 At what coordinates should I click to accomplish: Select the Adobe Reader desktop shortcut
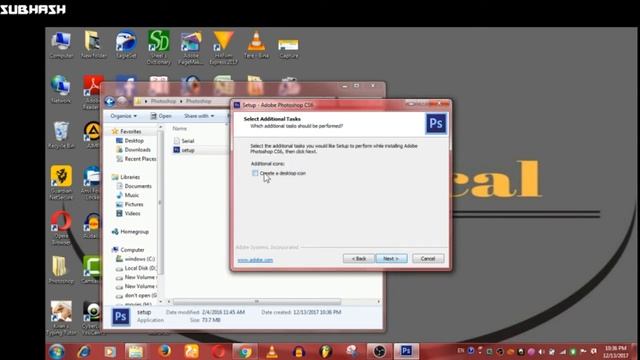click(92, 92)
